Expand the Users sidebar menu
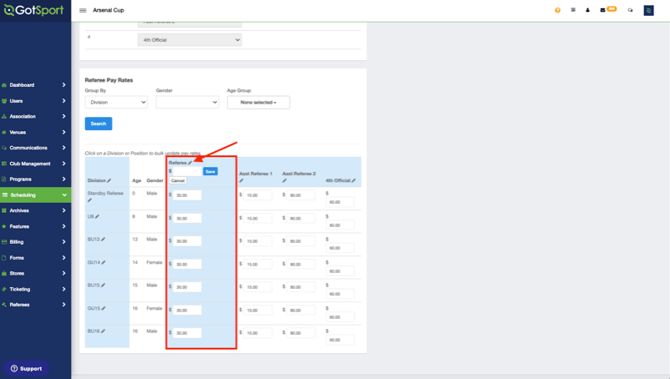 point(35,101)
